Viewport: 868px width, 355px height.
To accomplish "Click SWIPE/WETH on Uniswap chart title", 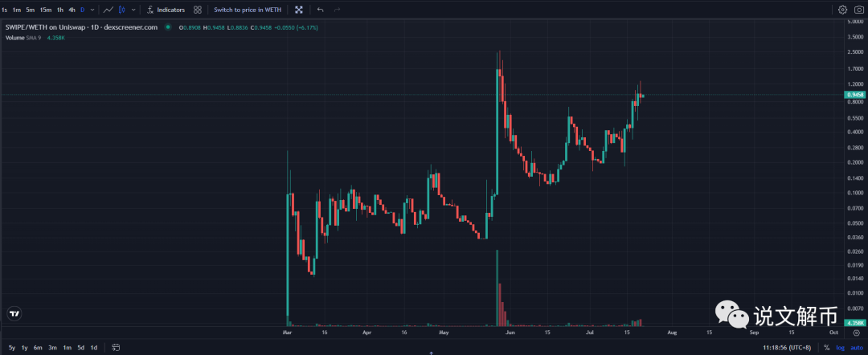I will pyautogui.click(x=81, y=27).
